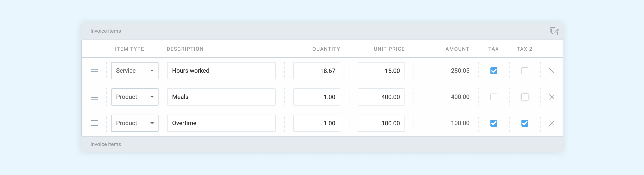This screenshot has height=175, width=644.
Task: Uncheck Tax for Hours worked item
Action: (494, 71)
